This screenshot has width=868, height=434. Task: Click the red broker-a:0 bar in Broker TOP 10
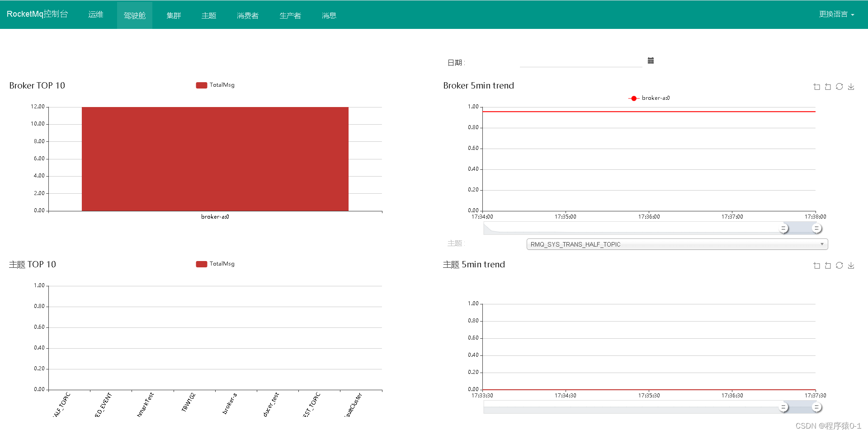(x=215, y=159)
